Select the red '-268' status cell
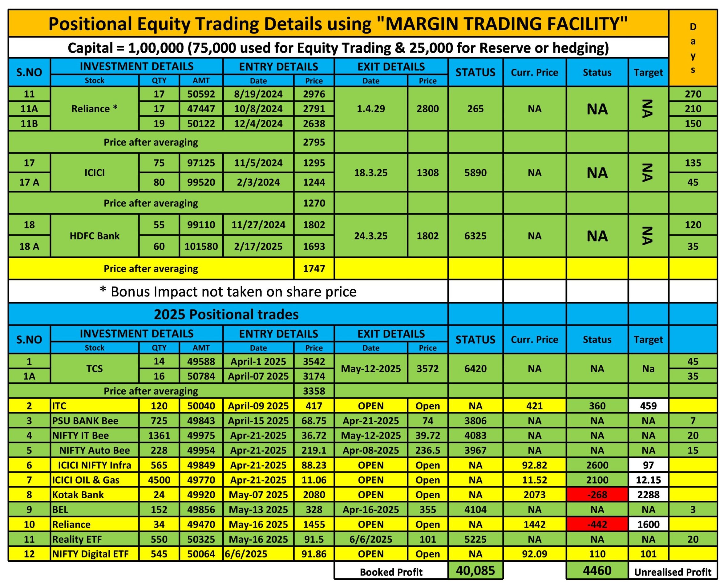This screenshot has height=587, width=728. point(597,495)
